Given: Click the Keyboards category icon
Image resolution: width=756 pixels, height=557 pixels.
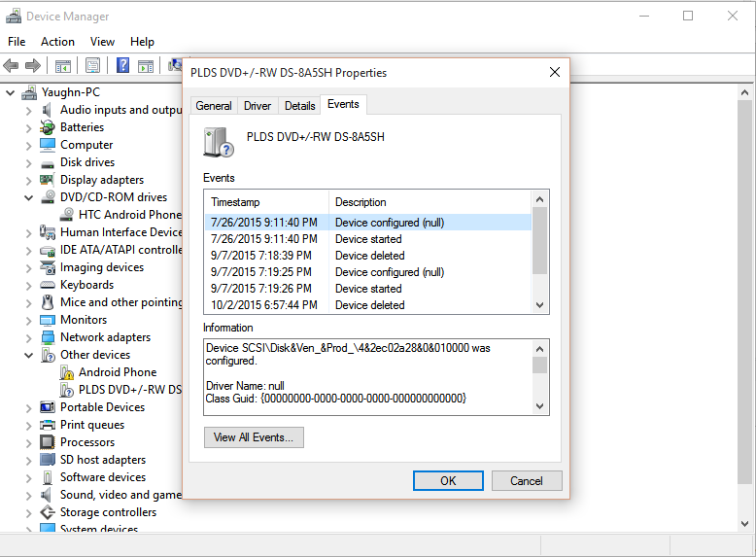Looking at the screenshot, I should (48, 285).
